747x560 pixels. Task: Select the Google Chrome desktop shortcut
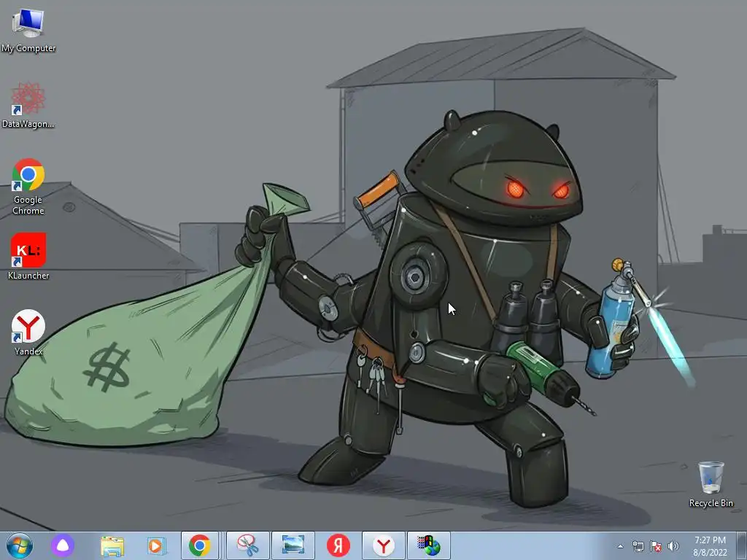click(x=28, y=186)
